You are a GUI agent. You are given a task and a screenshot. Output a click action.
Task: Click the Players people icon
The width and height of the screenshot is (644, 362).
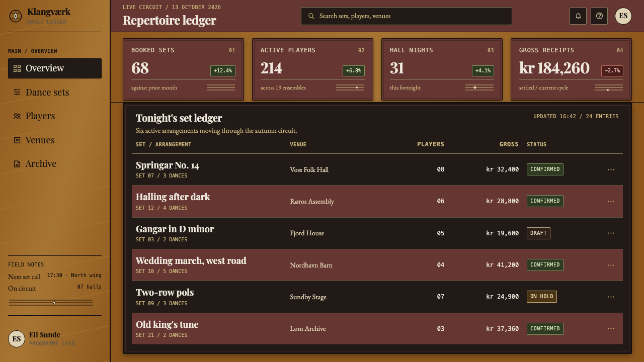tap(17, 116)
